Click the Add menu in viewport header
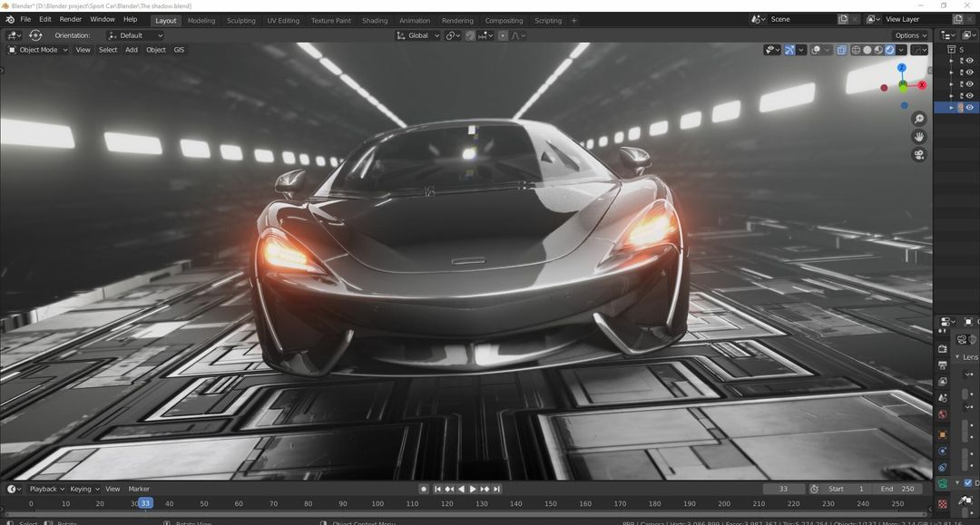 (x=132, y=50)
